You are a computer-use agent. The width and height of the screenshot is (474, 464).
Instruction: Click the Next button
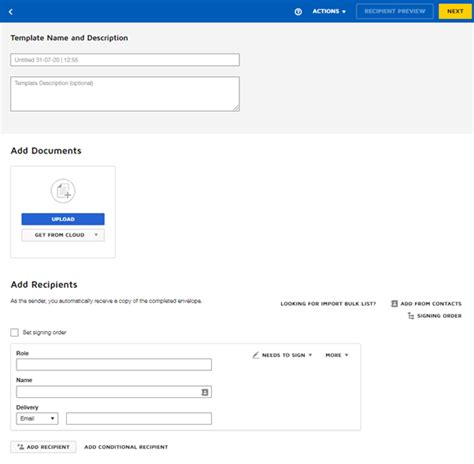point(455,11)
